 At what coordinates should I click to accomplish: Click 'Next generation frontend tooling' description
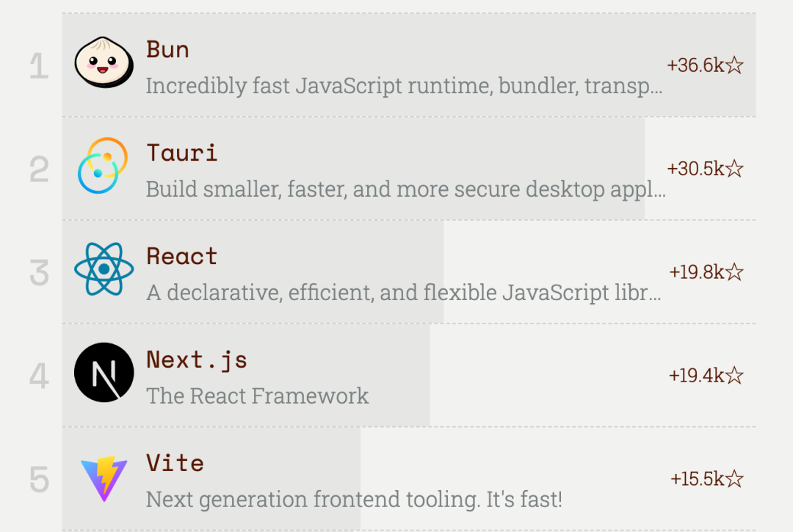pos(354,500)
